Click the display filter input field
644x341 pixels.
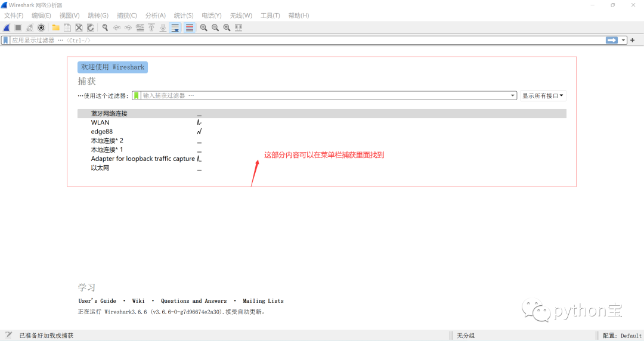307,41
